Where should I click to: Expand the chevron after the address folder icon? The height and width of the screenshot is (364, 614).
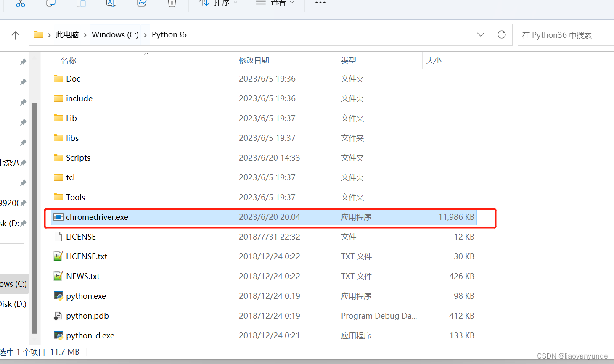[50, 35]
